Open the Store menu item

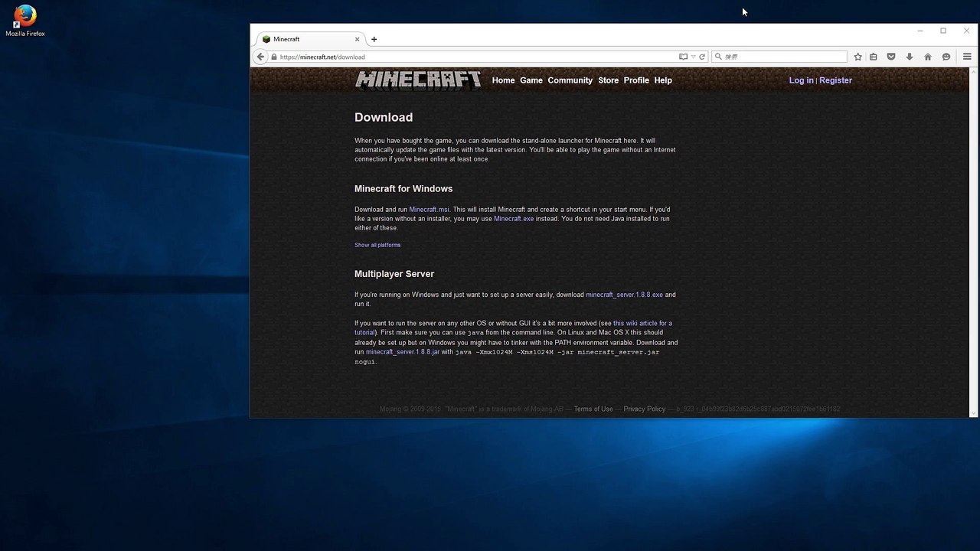608,80
